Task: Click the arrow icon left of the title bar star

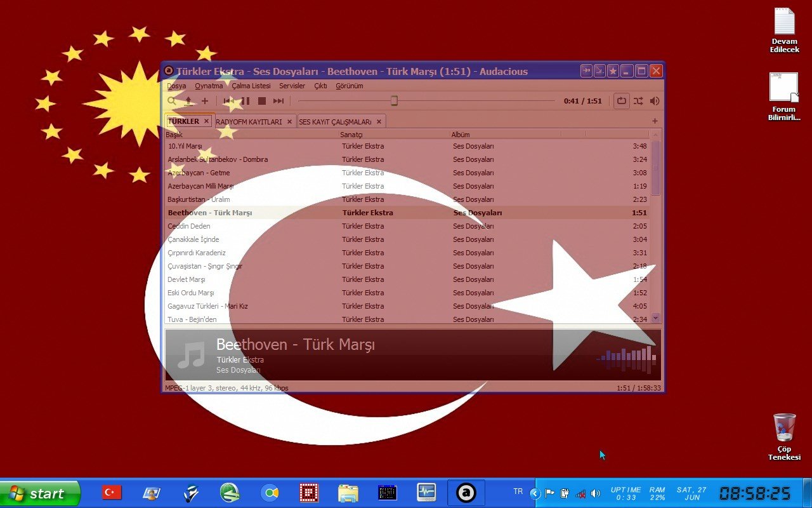Action: 586,71
